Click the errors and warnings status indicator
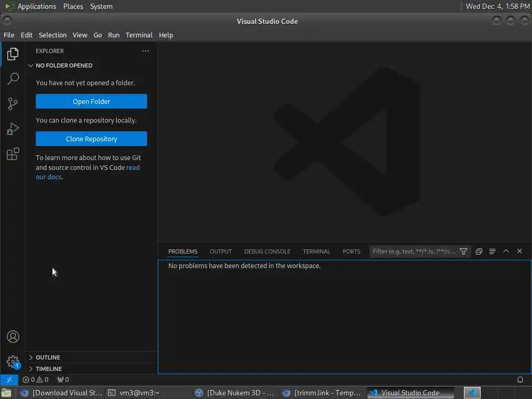Screen dimensions: 532x399 [36, 380]
